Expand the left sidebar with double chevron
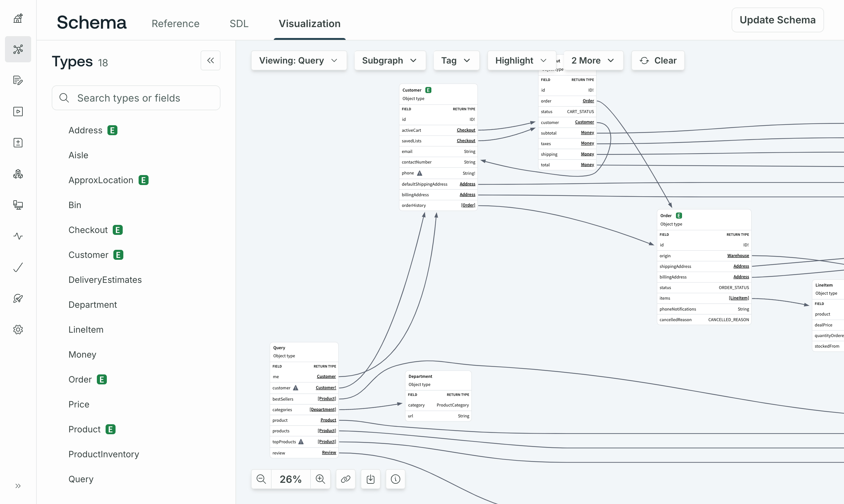The image size is (844, 504). coord(18,486)
